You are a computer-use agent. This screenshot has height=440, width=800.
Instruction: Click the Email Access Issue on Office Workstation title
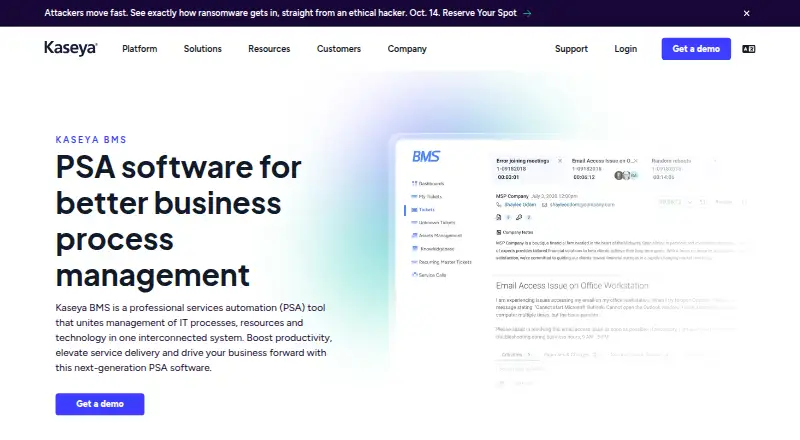point(572,286)
